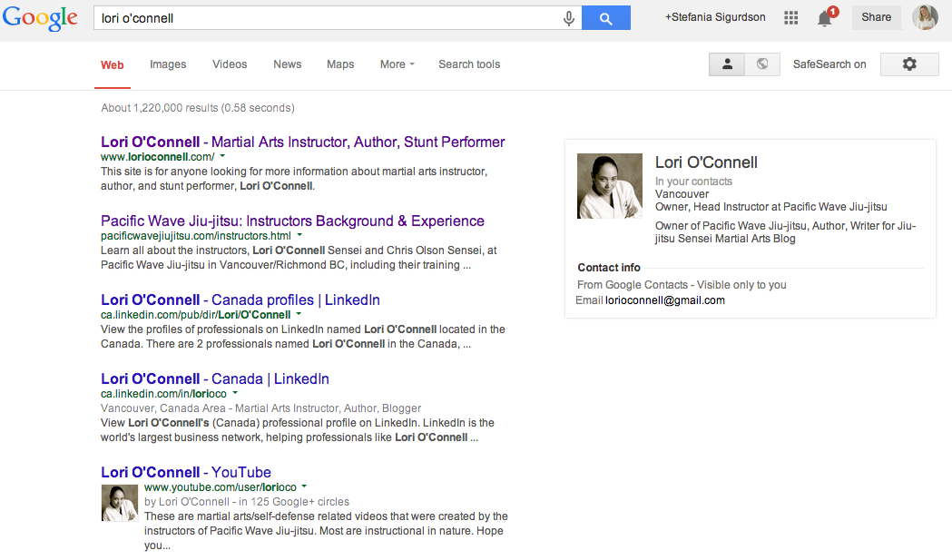Open the account profile picture
The image size is (952, 560).
tap(925, 17)
